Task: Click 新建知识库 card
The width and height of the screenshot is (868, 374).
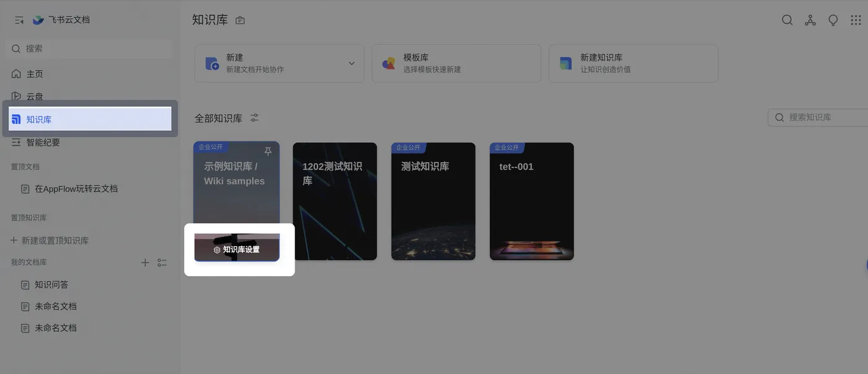Action: [x=633, y=63]
